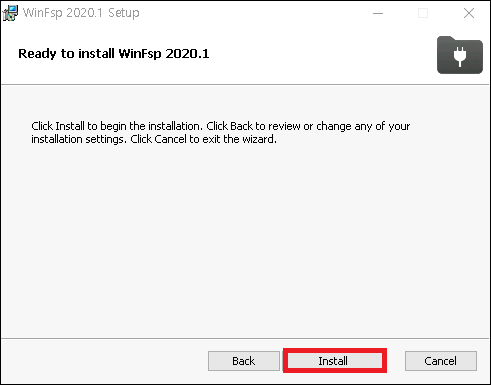
Task: Click the empty gray content area
Action: tap(245, 240)
